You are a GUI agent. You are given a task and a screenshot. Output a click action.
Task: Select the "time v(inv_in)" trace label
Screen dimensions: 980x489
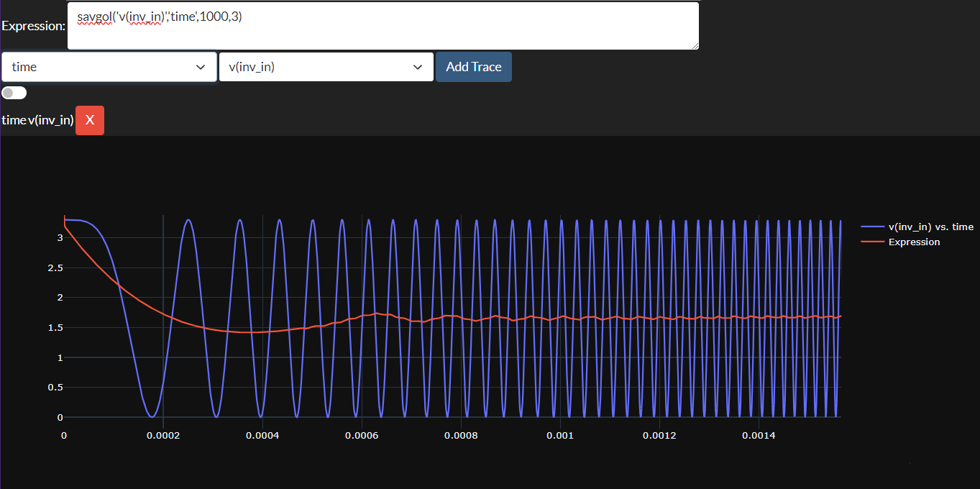(x=37, y=120)
